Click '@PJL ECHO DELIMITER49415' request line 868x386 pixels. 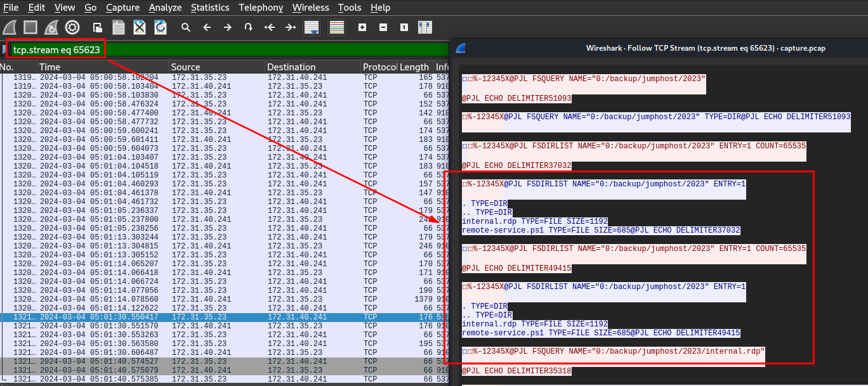click(516, 268)
